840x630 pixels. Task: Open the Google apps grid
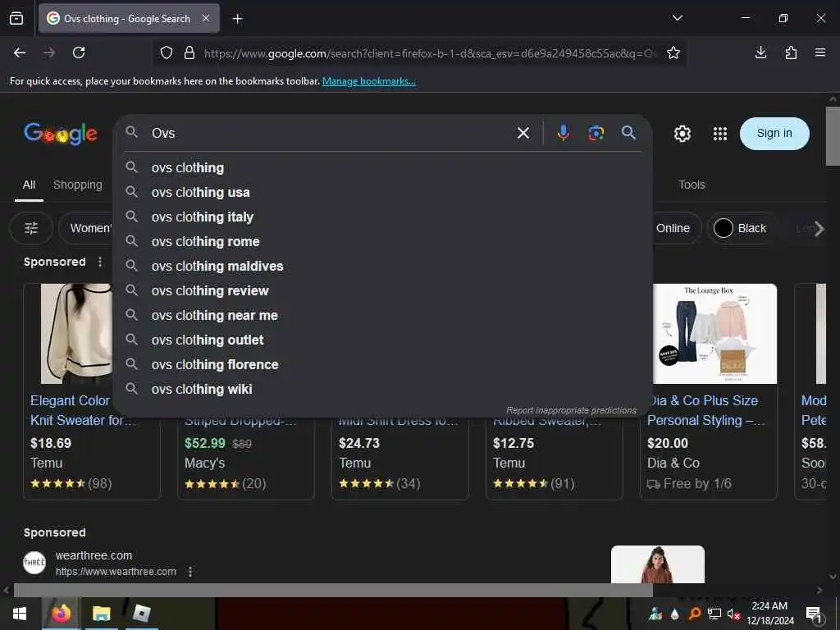[720, 134]
